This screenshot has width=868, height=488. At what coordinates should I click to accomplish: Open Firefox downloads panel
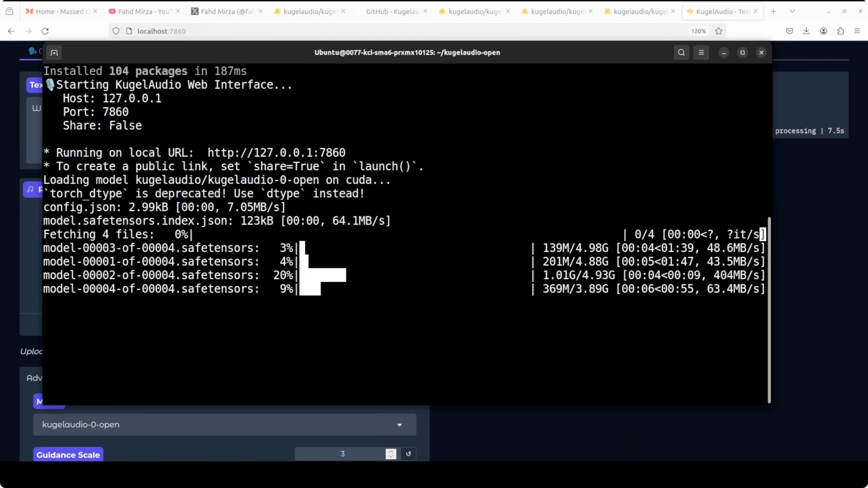pos(806,31)
